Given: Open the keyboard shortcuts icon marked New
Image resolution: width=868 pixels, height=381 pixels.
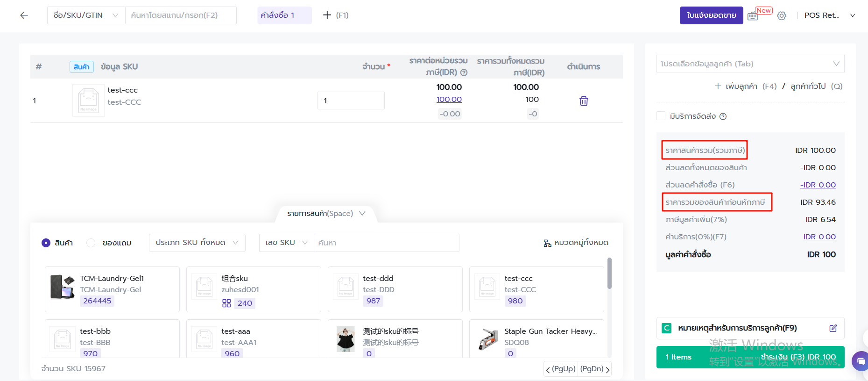Looking at the screenshot, I should point(753,16).
